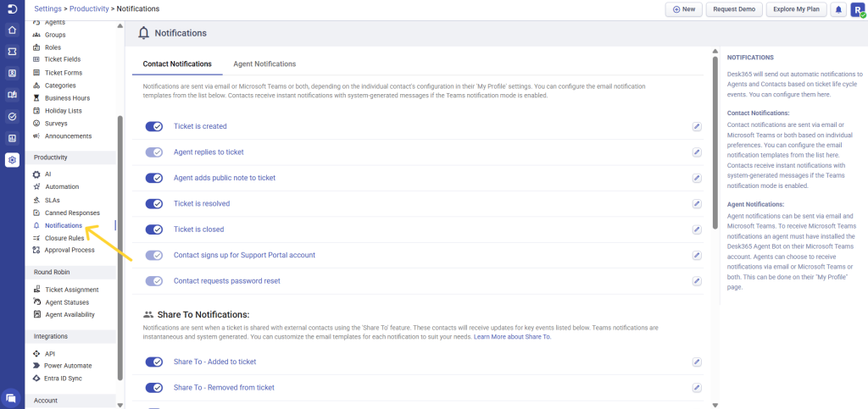Open the Learn More about Share To link
Image resolution: width=868 pixels, height=409 pixels.
point(513,336)
